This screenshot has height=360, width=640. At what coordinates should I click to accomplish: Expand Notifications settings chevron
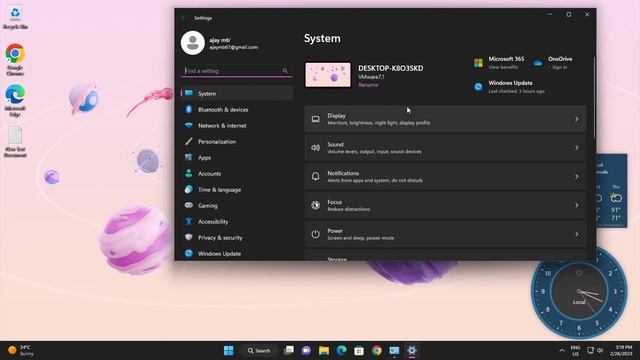(x=577, y=177)
